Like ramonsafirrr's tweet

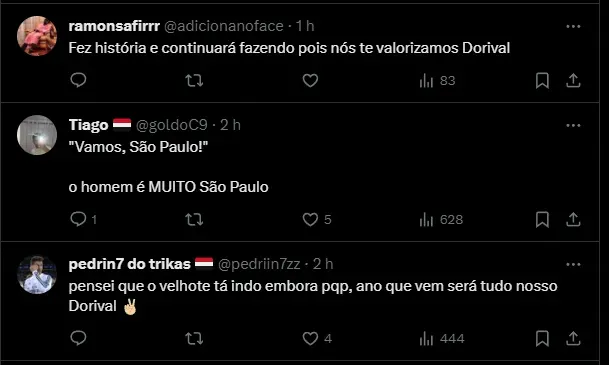point(310,80)
